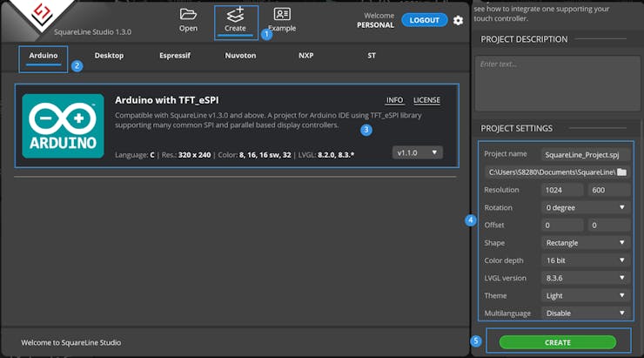
Task: Open the Rotation dropdown
Action: click(x=584, y=208)
